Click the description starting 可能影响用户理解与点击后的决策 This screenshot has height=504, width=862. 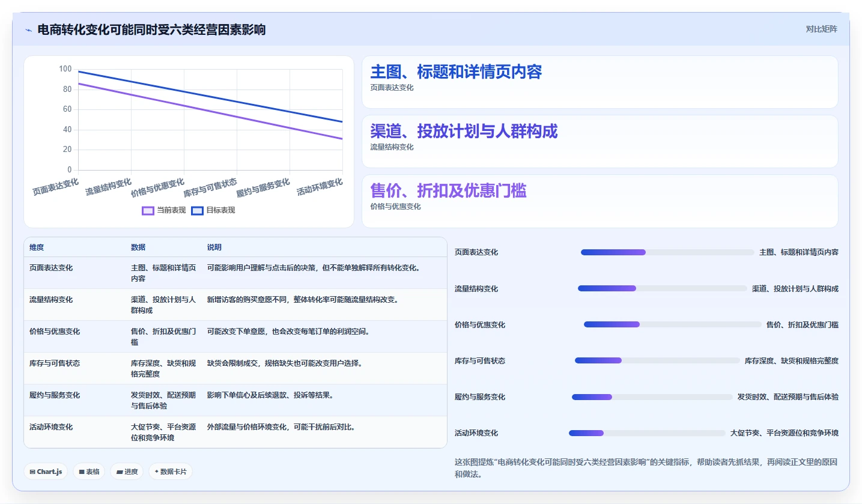tap(314, 268)
